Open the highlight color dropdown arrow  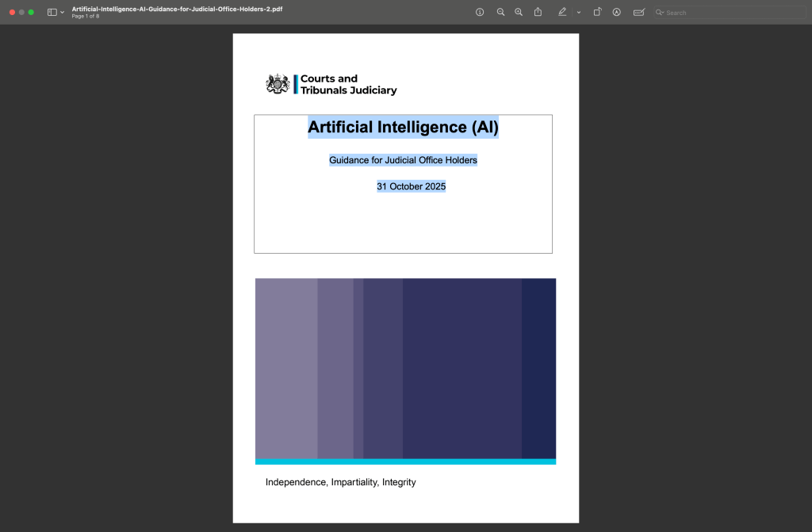[x=579, y=13]
